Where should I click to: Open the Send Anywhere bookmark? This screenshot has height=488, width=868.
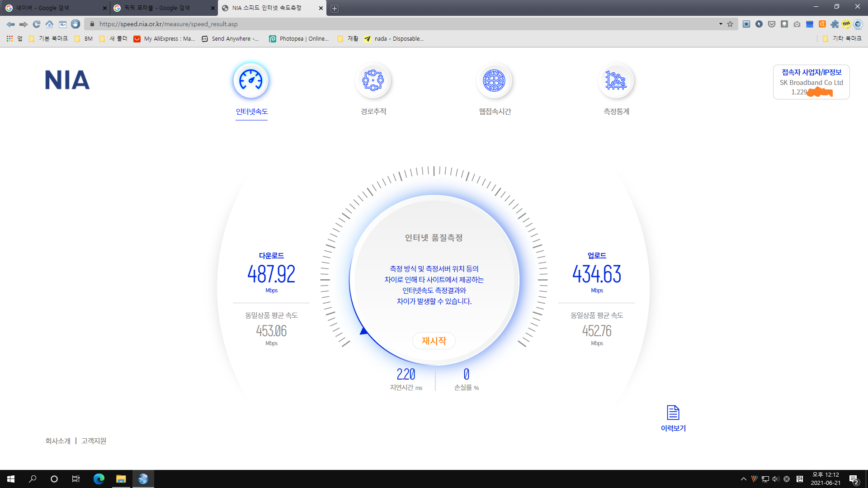pos(230,39)
